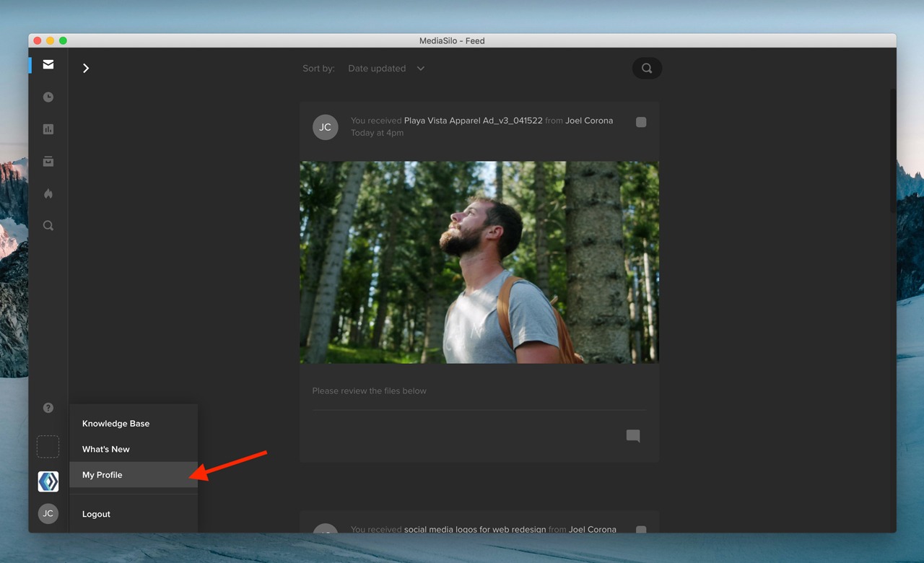Click the Sort by label
The image size is (924, 563).
click(318, 69)
